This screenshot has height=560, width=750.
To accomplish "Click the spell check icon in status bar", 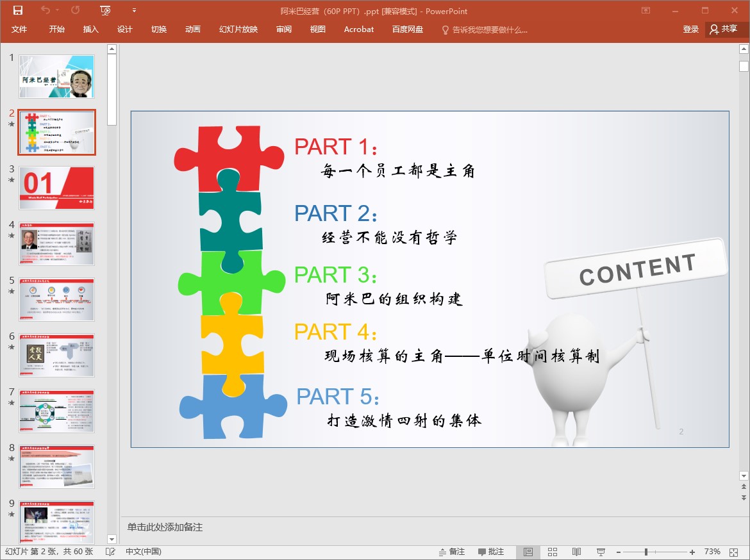I will (x=110, y=552).
